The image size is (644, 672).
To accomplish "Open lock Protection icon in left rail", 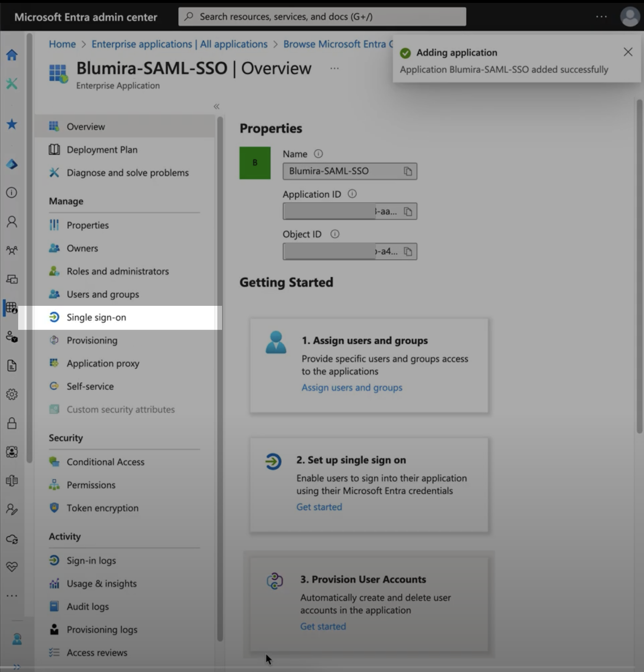I will [12, 423].
